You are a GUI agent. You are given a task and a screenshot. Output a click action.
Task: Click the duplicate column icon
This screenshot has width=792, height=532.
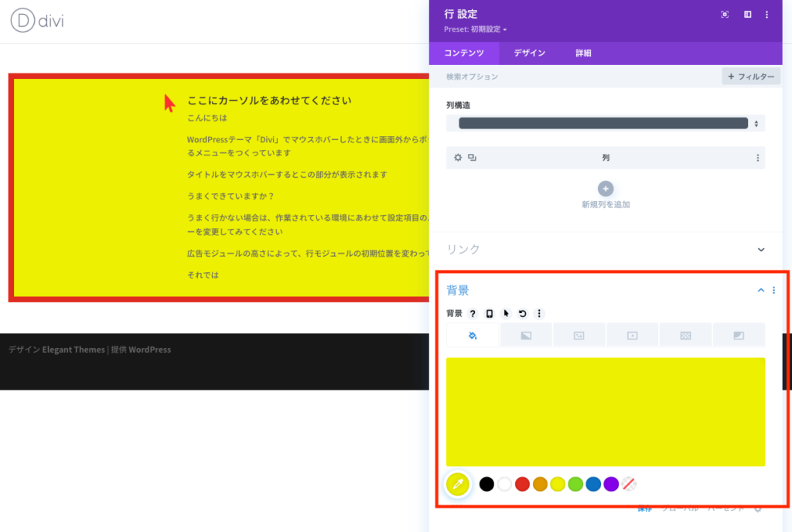(472, 158)
